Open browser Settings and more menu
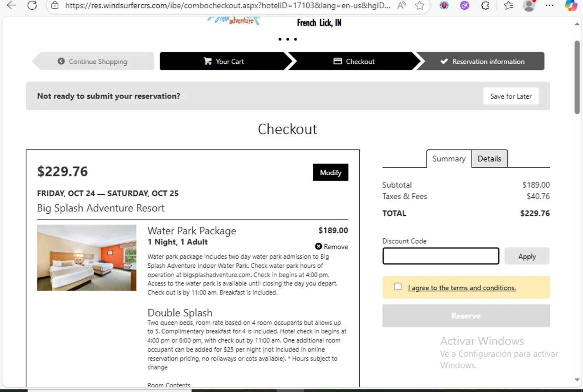583x392 pixels. tap(549, 5)
